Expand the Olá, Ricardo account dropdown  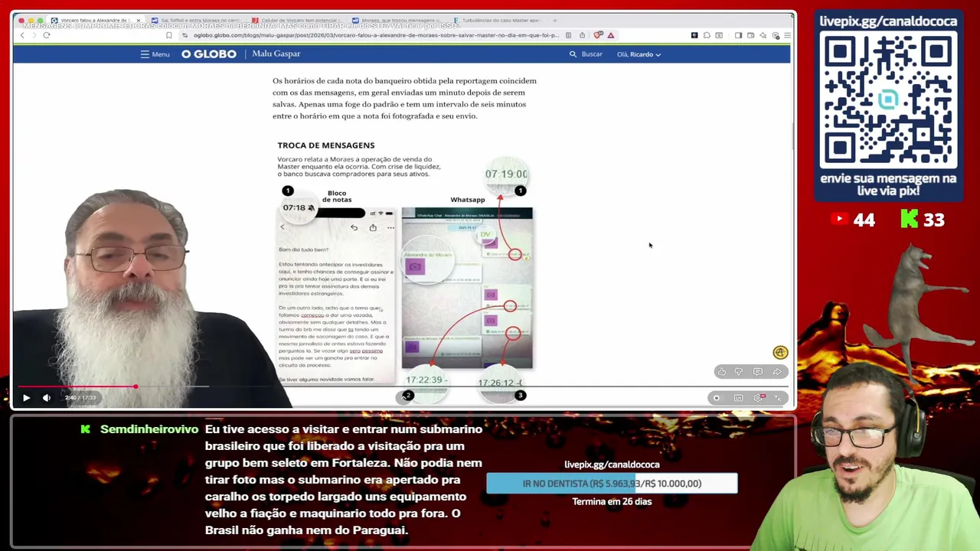[639, 54]
